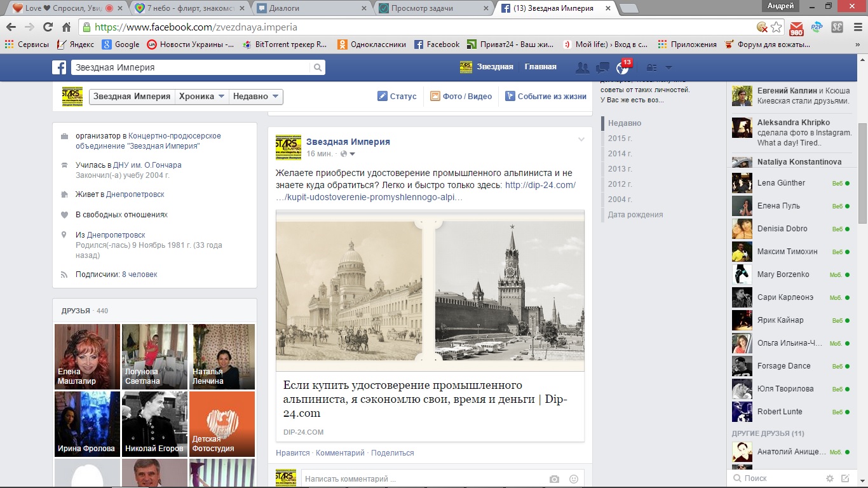Click 8 человек subscribers link
This screenshot has height=488, width=868.
coord(140,274)
